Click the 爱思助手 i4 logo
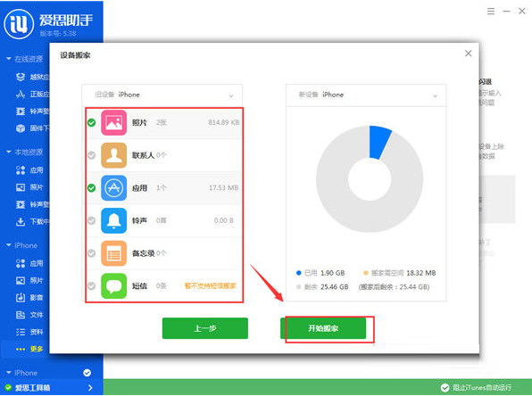 pyautogui.click(x=19, y=24)
